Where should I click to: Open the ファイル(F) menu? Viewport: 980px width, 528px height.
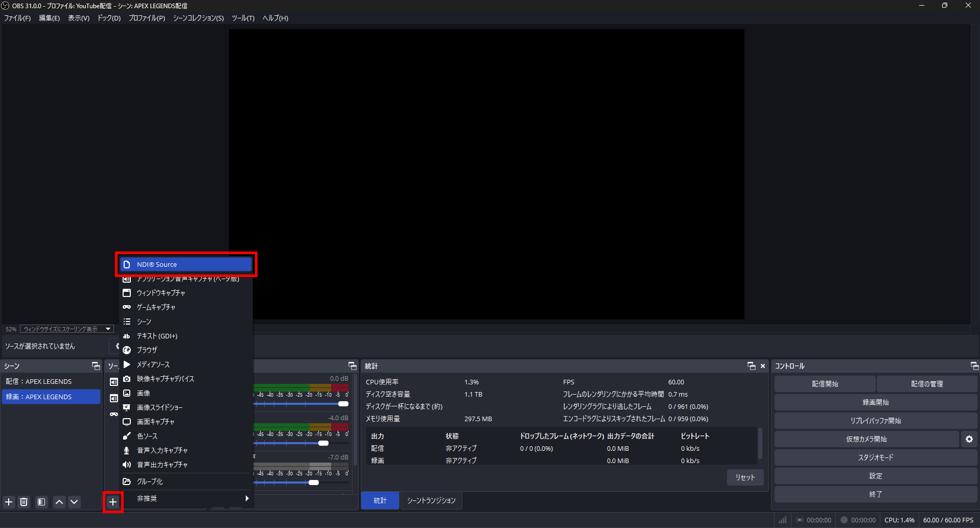coord(17,18)
